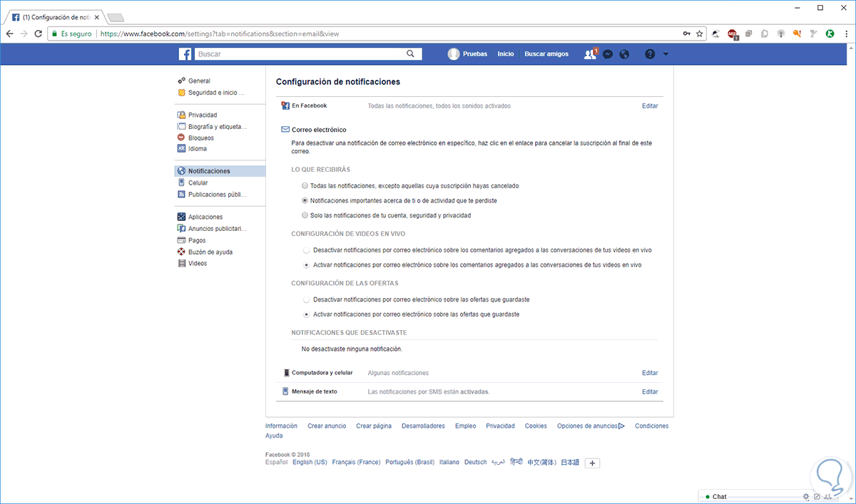Viewport: 856px width, 504px height.
Task: Click Buscar amigos in the header
Action: pyautogui.click(x=546, y=54)
